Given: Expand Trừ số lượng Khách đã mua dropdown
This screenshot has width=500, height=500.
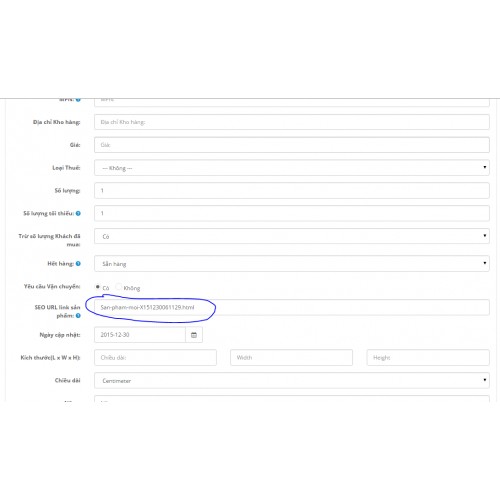Looking at the screenshot, I should click(292, 236).
